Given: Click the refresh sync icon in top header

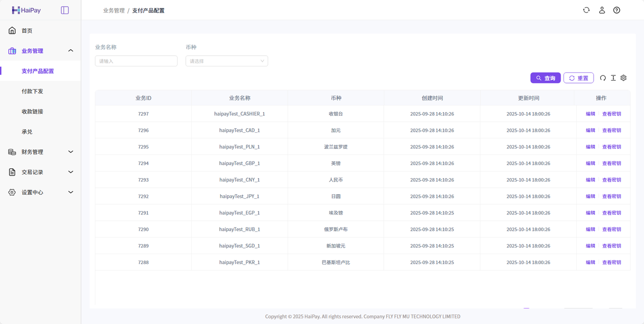Looking at the screenshot, I should click(x=586, y=10).
